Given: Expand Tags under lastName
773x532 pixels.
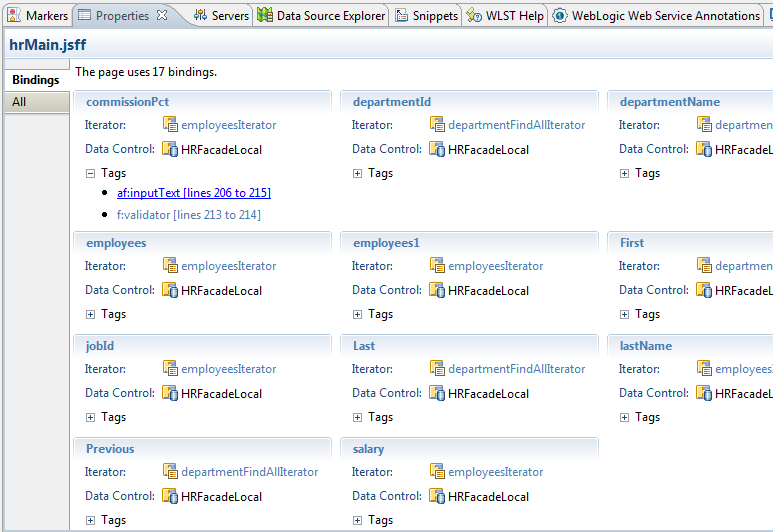Looking at the screenshot, I should [625, 418].
